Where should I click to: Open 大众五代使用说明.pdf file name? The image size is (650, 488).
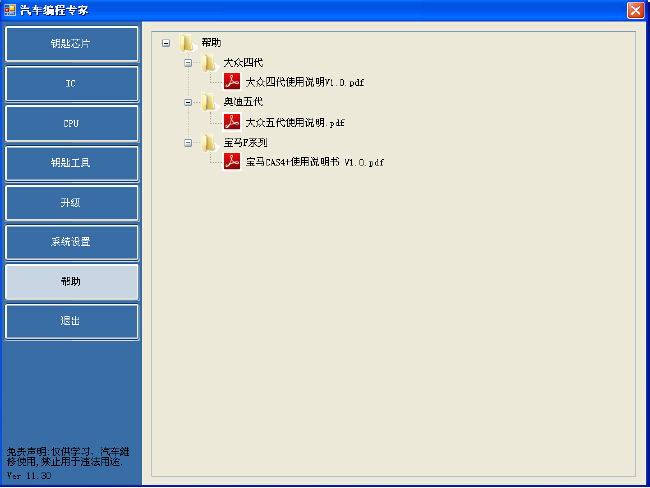click(x=295, y=123)
